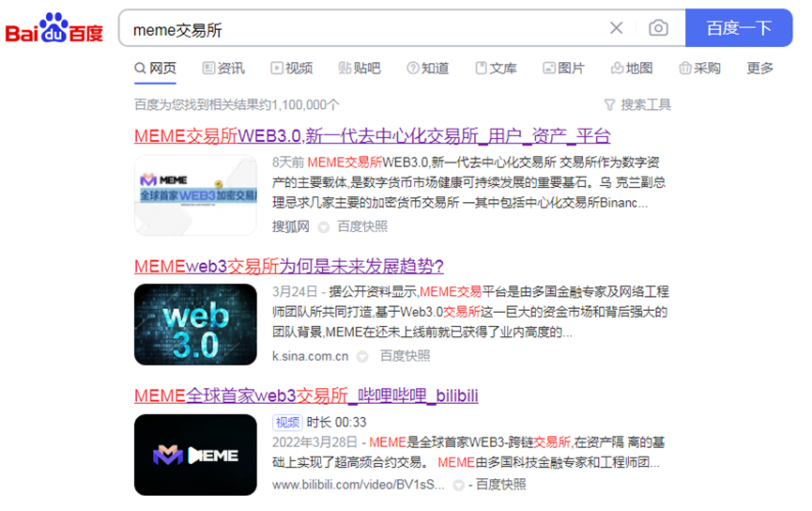This screenshot has height=511, width=812.
Task: Click the magnifier icon on 网页 tab
Action: pos(140,69)
